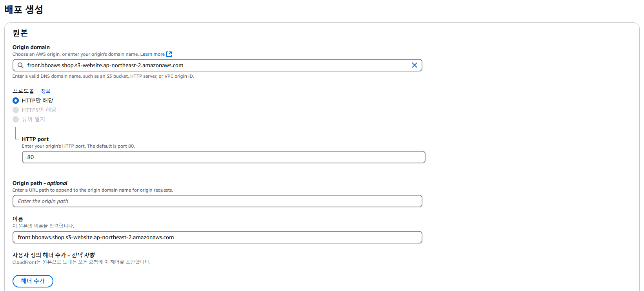Click the 이름 origin name field
This screenshot has height=291, width=644.
point(217,237)
